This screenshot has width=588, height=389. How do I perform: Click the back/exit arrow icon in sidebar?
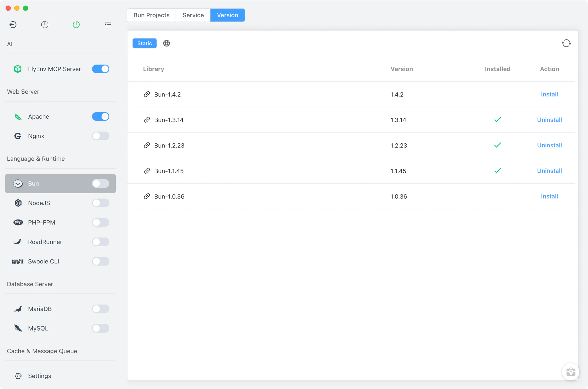click(x=13, y=24)
